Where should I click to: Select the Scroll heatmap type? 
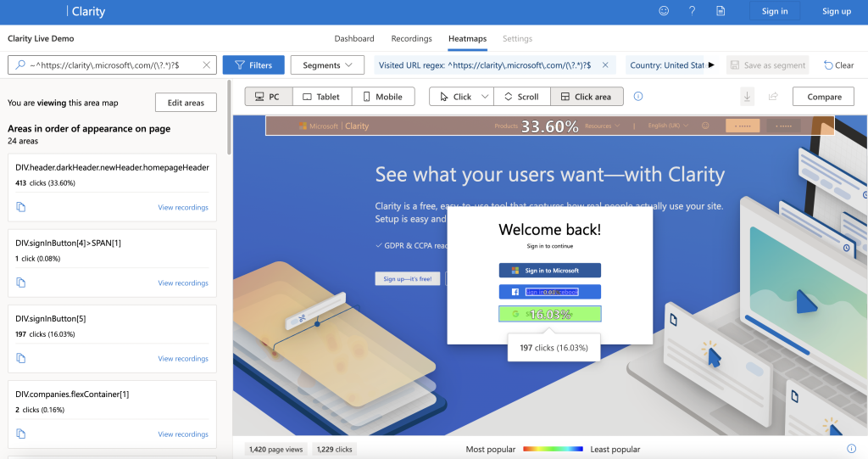520,97
